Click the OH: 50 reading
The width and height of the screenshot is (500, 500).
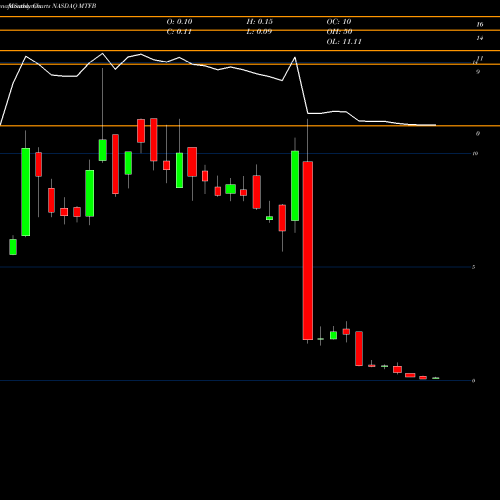[339, 32]
